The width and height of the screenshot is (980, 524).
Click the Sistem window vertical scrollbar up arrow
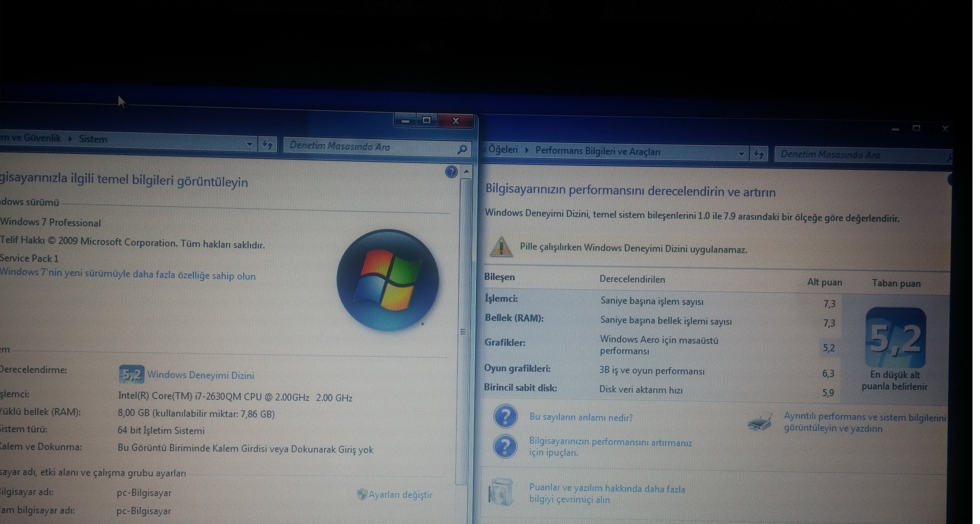pyautogui.click(x=466, y=172)
